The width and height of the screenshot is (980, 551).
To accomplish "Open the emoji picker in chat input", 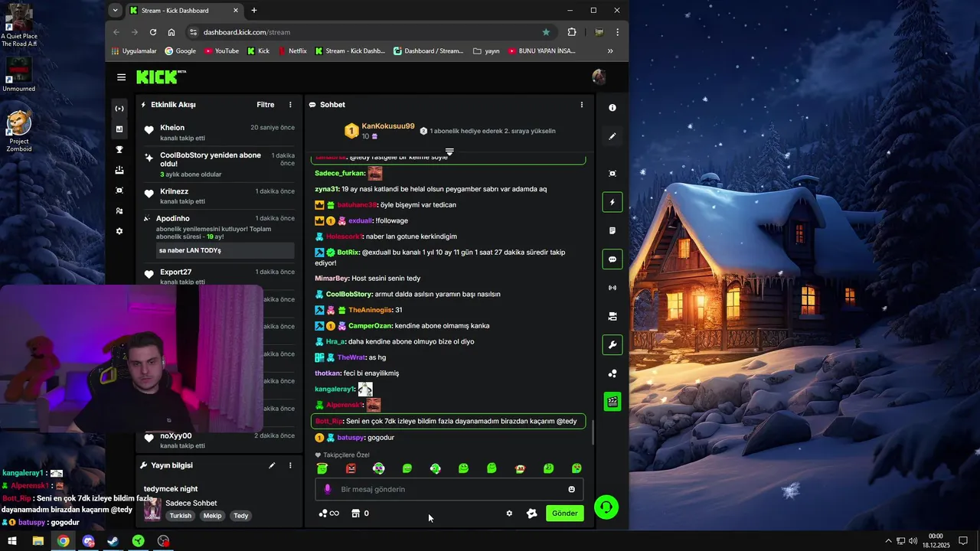I will pyautogui.click(x=571, y=489).
